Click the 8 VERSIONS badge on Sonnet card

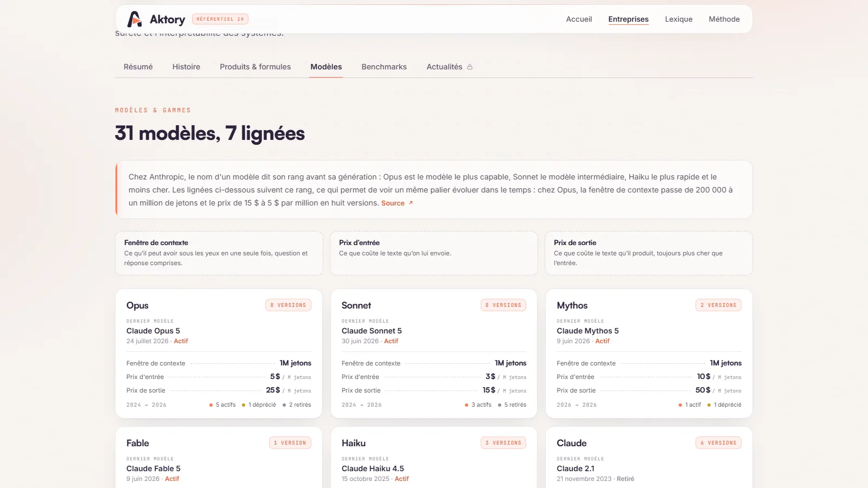click(503, 305)
